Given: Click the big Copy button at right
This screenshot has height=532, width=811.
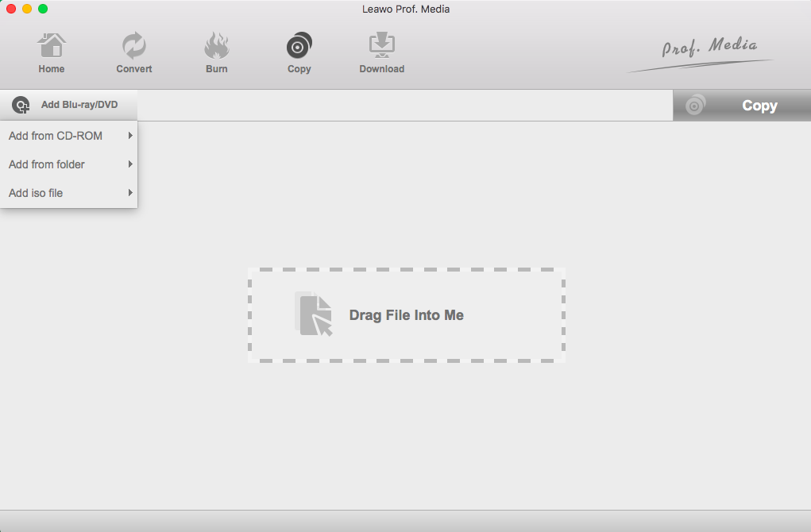Looking at the screenshot, I should click(742, 106).
